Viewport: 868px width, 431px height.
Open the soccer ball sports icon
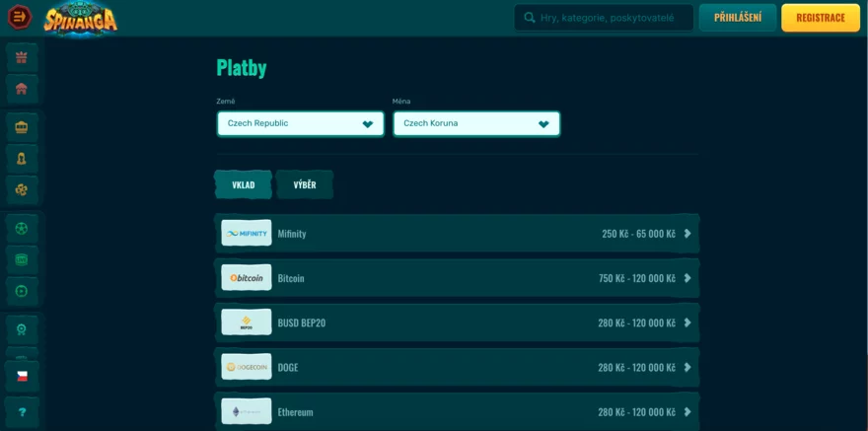pyautogui.click(x=22, y=229)
